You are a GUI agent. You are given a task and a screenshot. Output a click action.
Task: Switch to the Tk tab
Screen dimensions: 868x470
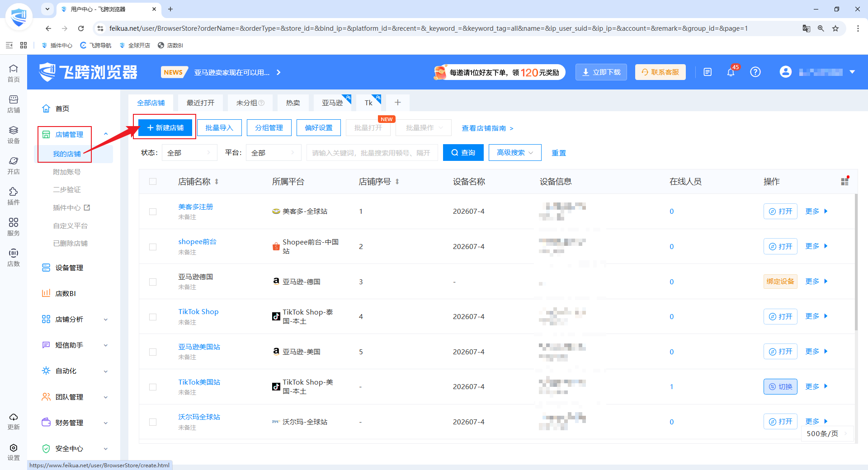click(368, 103)
